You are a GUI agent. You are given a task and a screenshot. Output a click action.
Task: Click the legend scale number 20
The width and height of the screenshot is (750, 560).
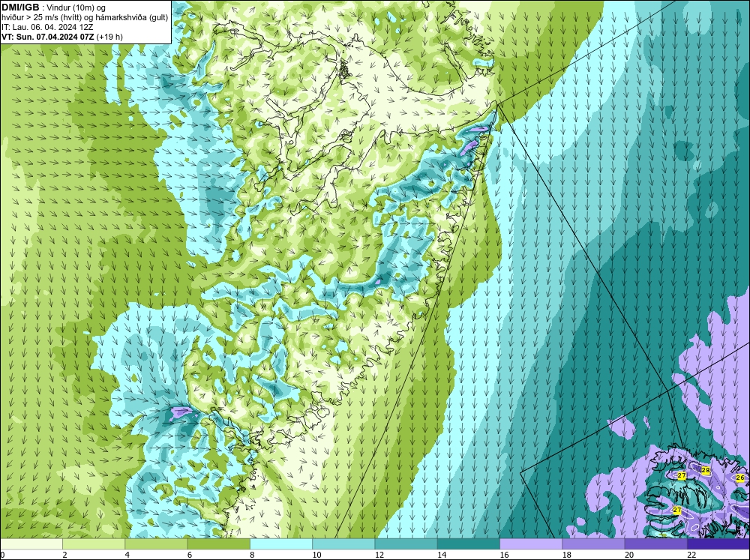tap(629, 555)
